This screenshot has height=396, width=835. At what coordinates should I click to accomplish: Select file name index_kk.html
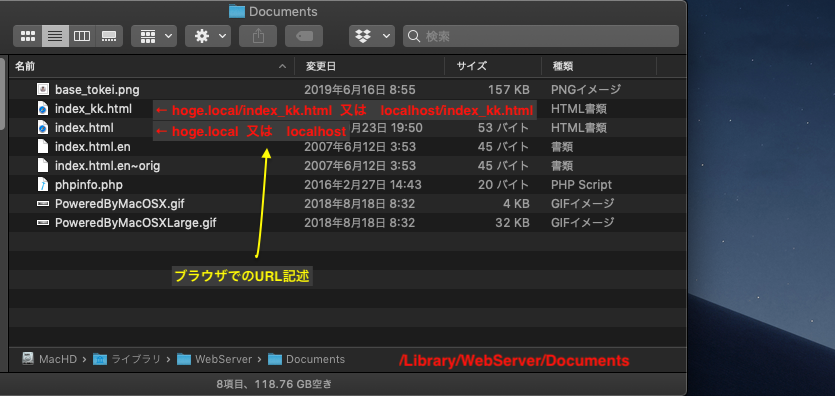pyautogui.click(x=93, y=109)
